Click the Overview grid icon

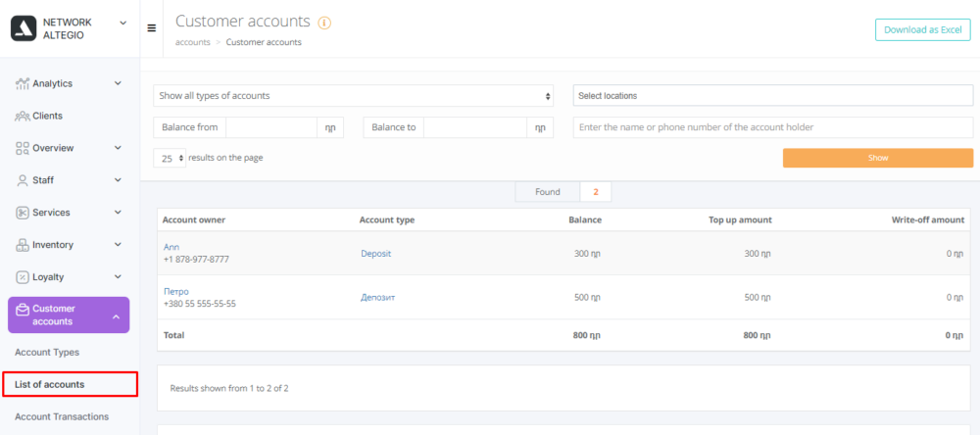point(23,149)
